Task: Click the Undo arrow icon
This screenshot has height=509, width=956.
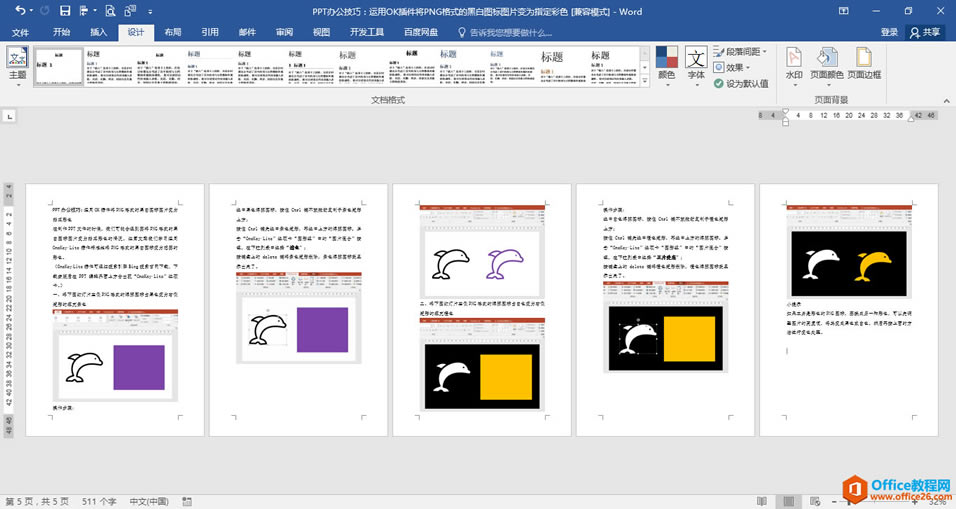Action: click(20, 10)
